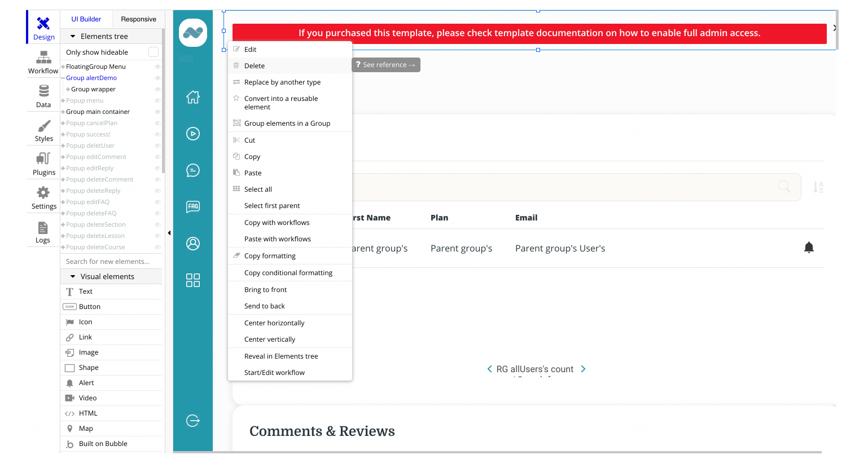Toggle visibility of Group wrapper
This screenshot has height=459, width=868.
click(157, 89)
